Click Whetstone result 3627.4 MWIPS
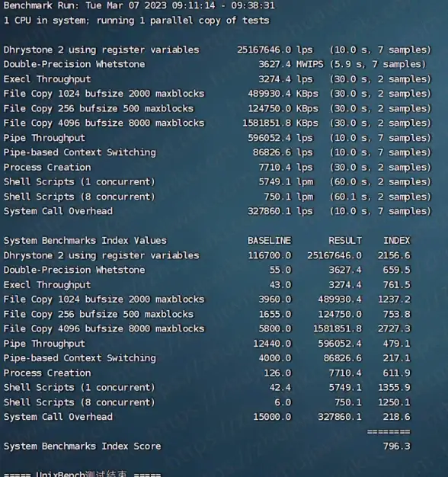 tap(291, 64)
